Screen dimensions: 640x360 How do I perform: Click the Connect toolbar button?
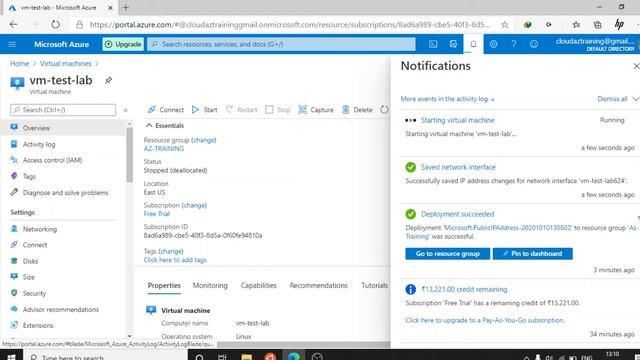pyautogui.click(x=166, y=110)
